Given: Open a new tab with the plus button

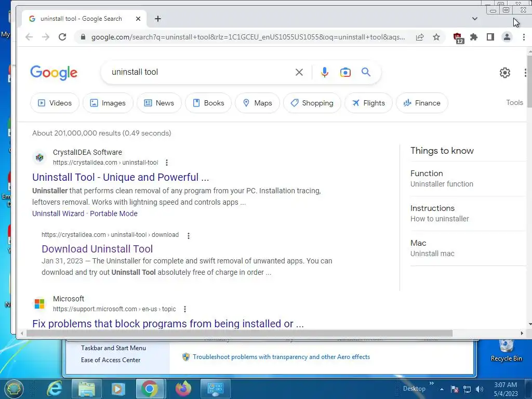Looking at the screenshot, I should coord(158,19).
